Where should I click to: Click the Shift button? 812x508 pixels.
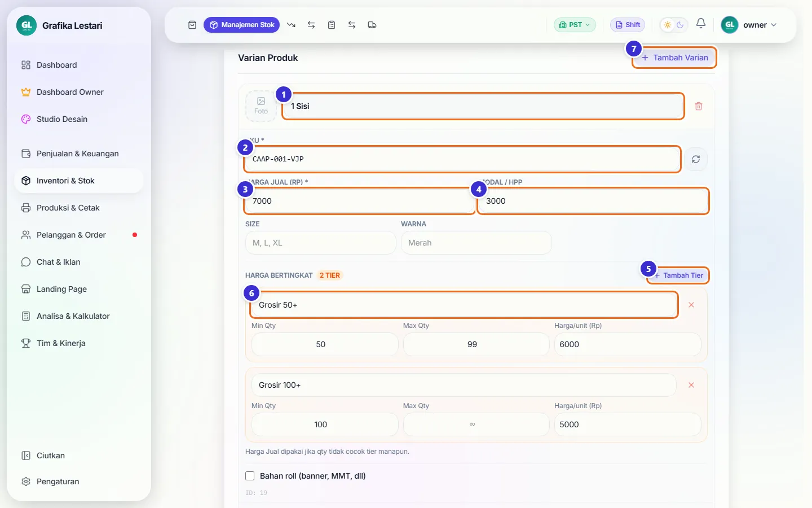click(628, 25)
